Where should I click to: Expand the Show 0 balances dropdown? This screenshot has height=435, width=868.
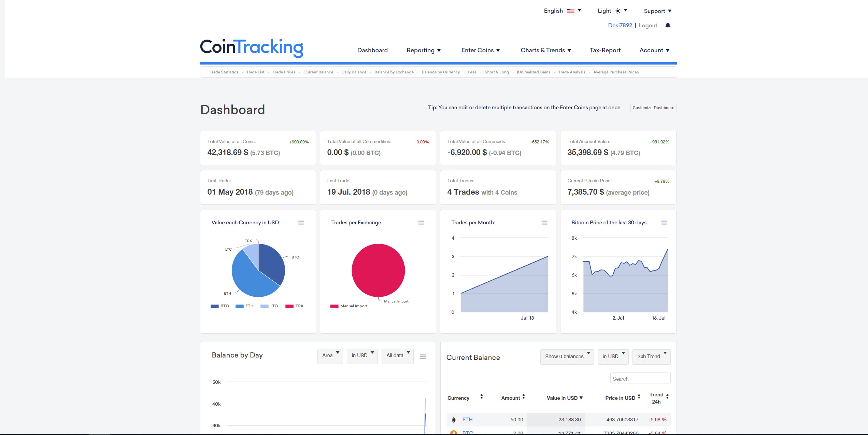click(567, 357)
